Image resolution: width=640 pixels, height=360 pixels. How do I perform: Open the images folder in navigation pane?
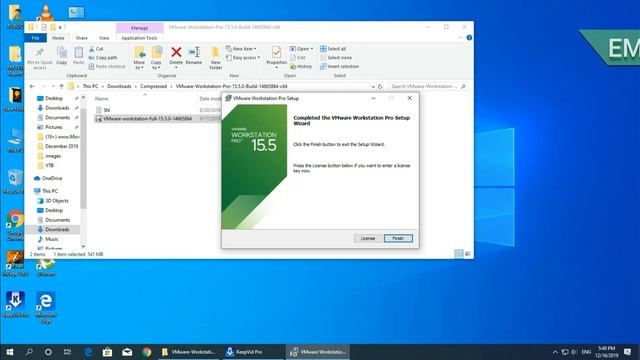point(53,156)
